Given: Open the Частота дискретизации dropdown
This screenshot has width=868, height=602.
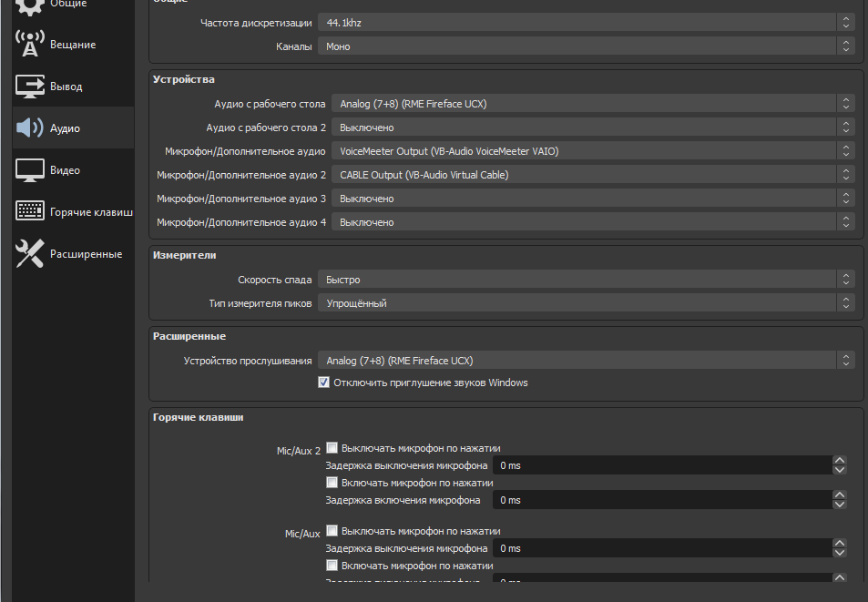Looking at the screenshot, I should pyautogui.click(x=586, y=22).
